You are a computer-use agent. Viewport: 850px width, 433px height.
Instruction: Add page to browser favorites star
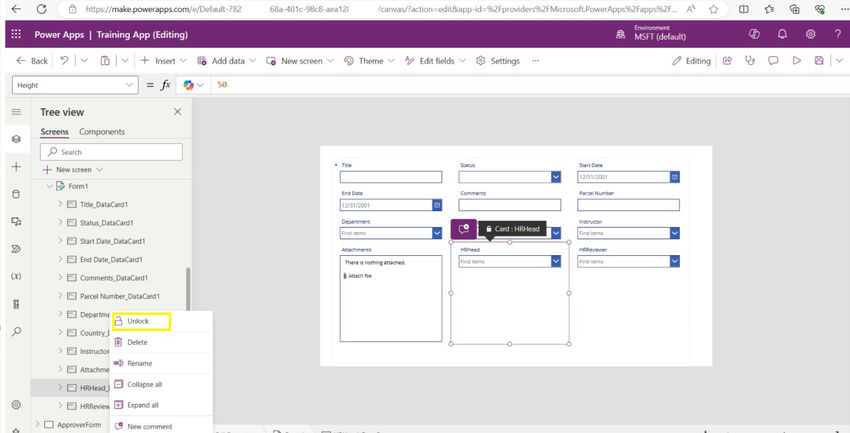[714, 9]
